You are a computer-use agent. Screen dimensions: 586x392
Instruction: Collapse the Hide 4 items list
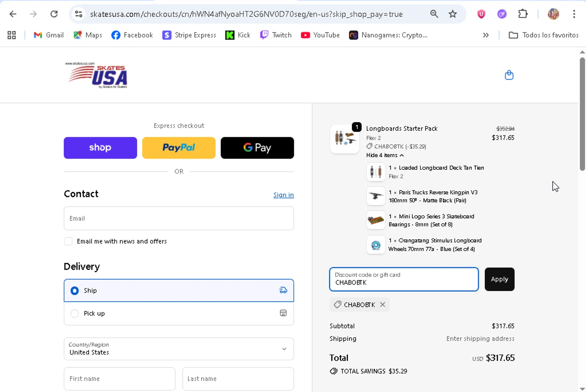385,155
